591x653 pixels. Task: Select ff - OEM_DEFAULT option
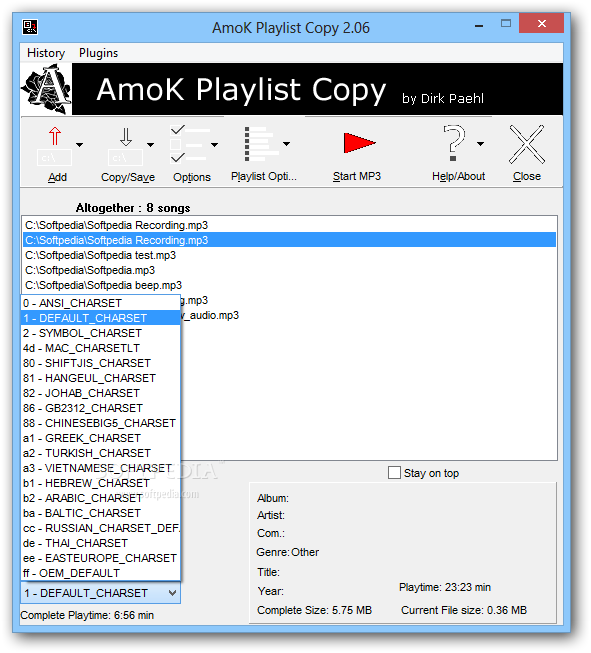coord(100,573)
